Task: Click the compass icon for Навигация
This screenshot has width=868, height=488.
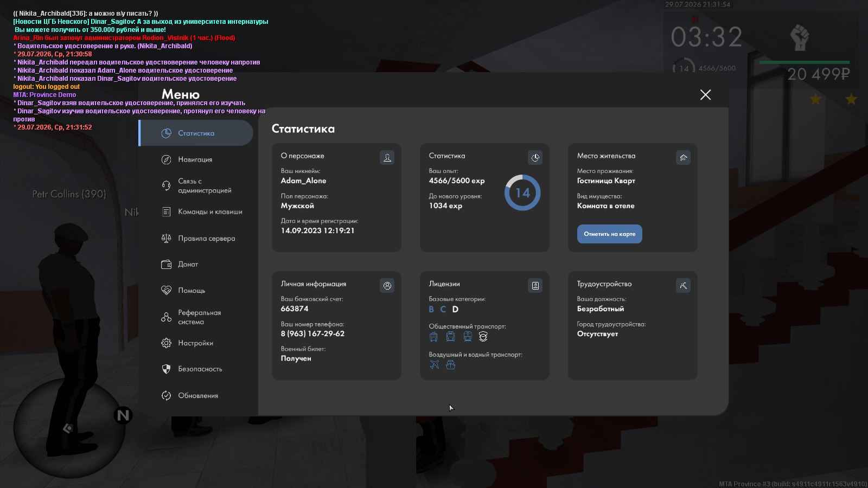Action: click(x=166, y=159)
